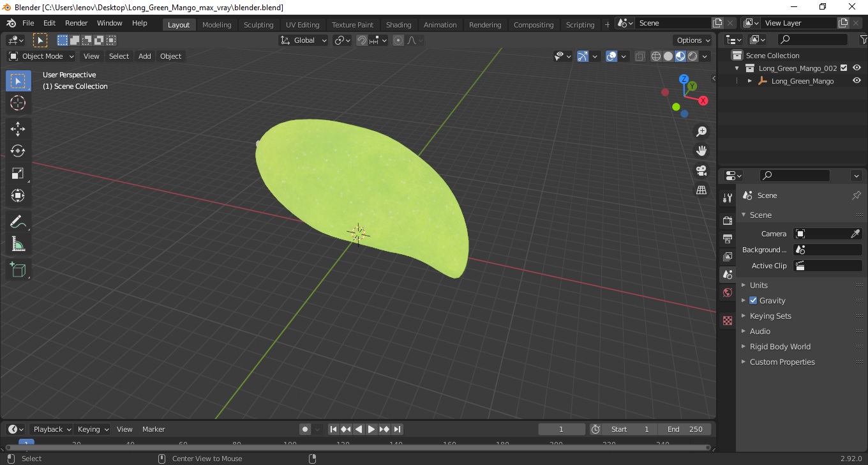The height and width of the screenshot is (465, 868).
Task: Choose the Measure tool
Action: point(18,244)
